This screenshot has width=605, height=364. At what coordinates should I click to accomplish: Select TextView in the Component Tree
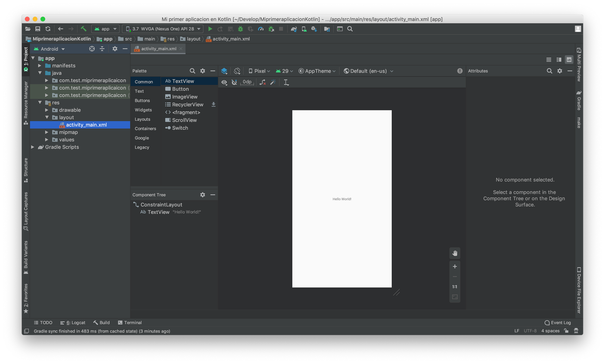tap(158, 212)
